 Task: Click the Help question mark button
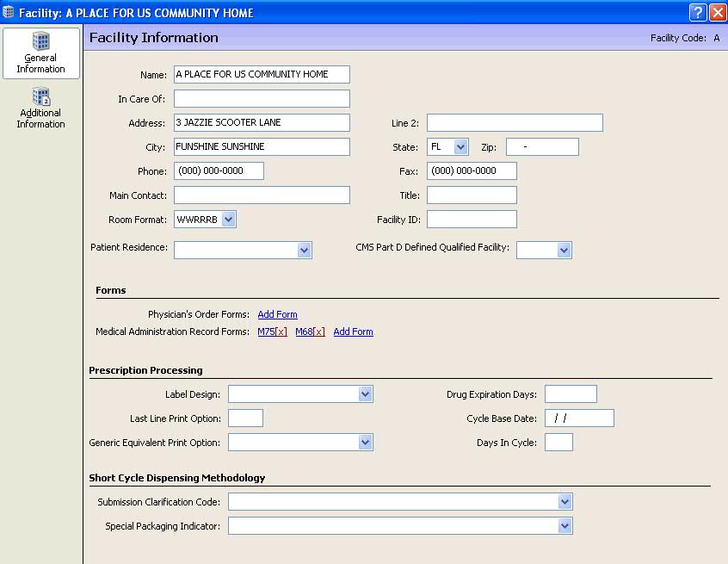[x=698, y=13]
